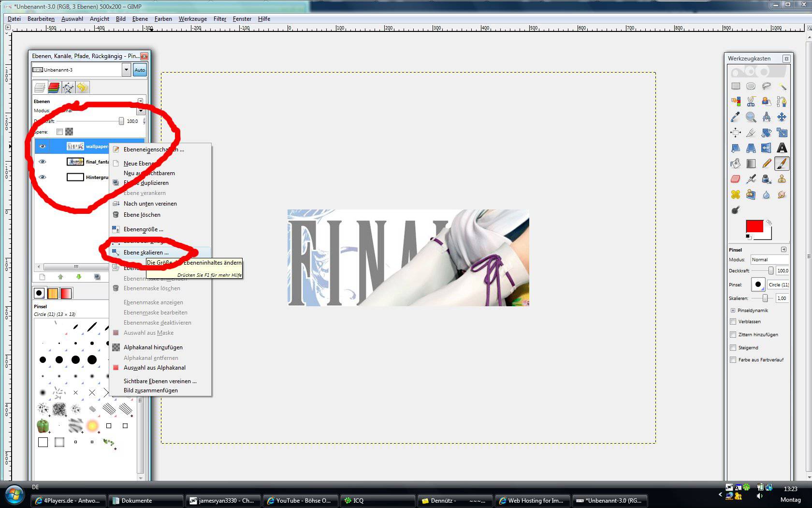Select the Crop knife tool

click(751, 133)
